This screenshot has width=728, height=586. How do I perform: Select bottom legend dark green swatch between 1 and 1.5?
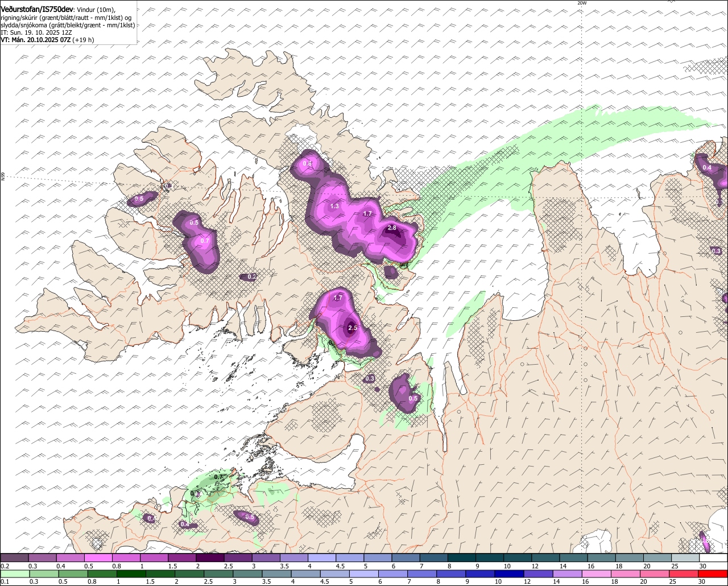point(132,574)
